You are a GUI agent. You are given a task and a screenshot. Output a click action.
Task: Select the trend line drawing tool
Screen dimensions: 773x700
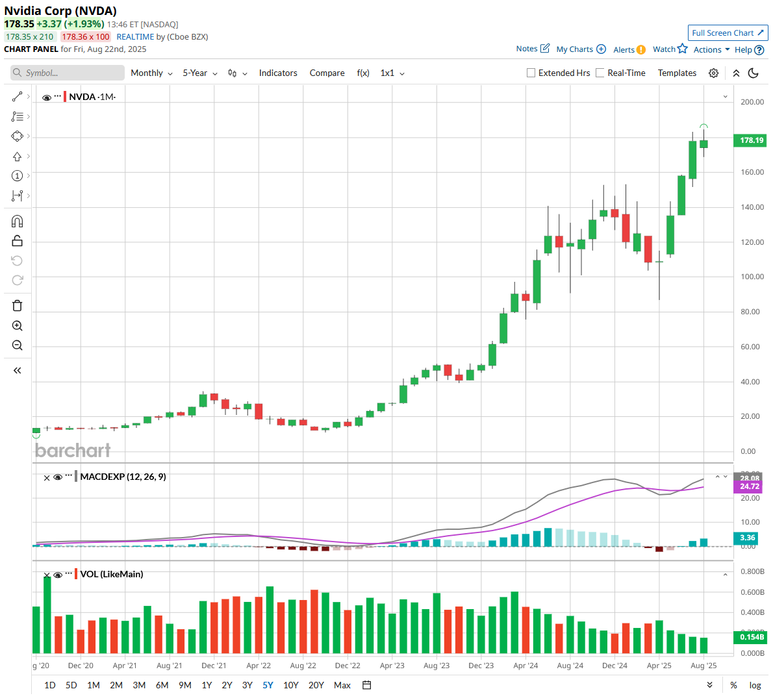tap(17, 97)
